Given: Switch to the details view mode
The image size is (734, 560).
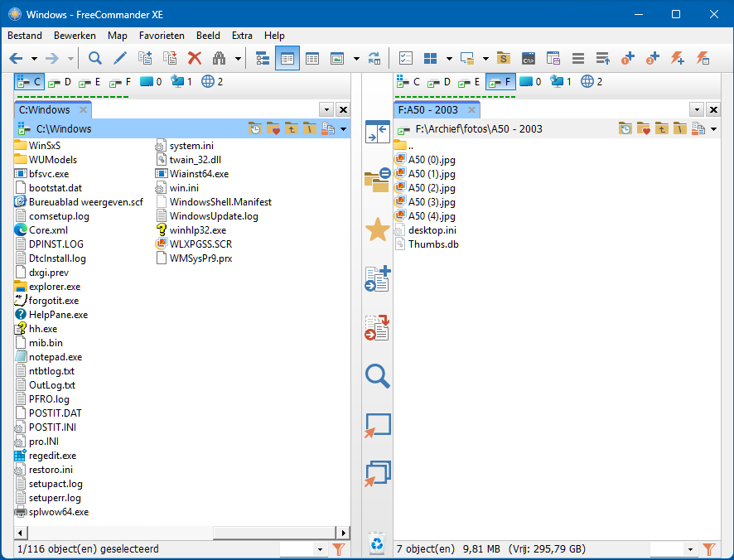Looking at the screenshot, I should tap(312, 59).
